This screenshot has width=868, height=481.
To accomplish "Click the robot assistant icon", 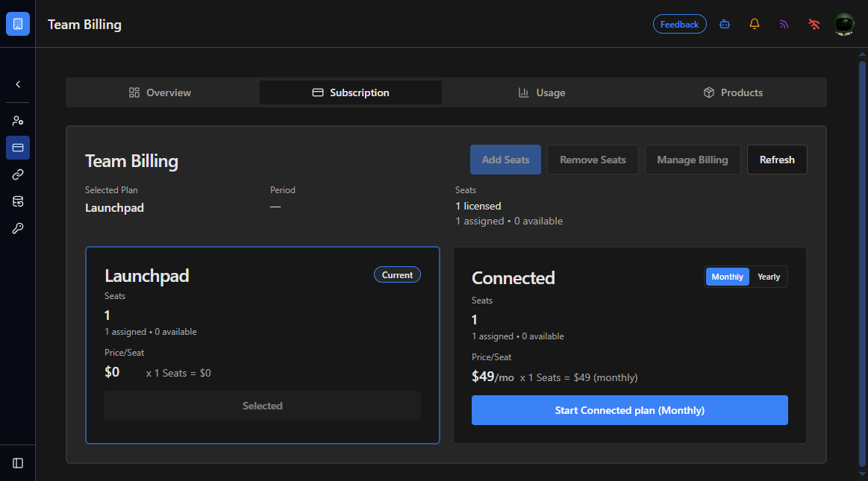I will point(725,24).
